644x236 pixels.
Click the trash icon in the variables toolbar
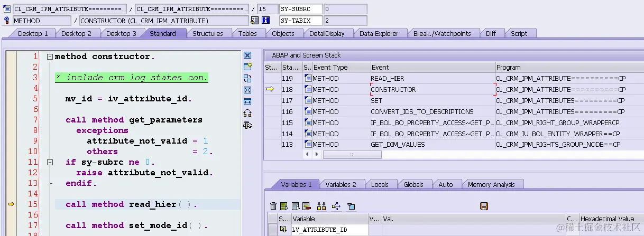(273, 206)
